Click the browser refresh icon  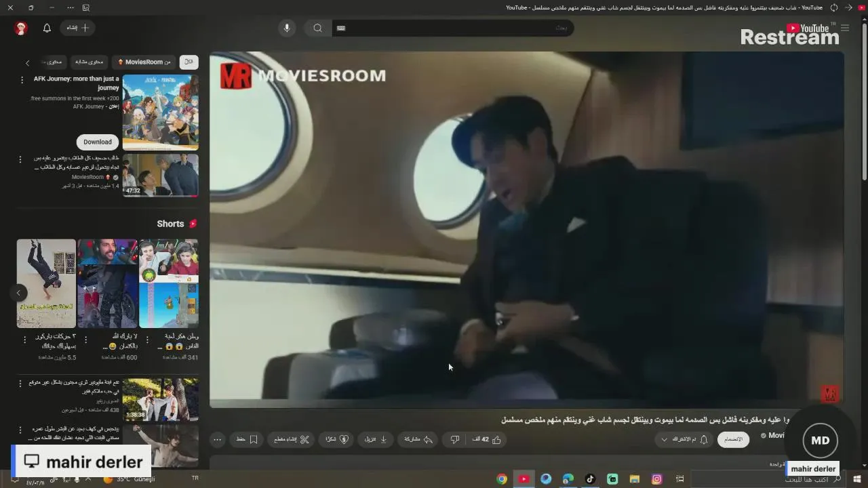pyautogui.click(x=834, y=7)
